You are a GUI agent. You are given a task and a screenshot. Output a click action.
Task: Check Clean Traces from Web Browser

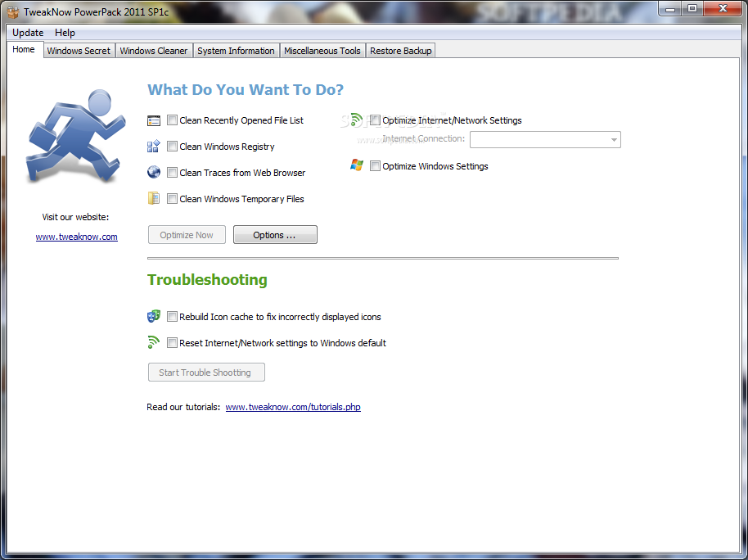click(x=172, y=173)
